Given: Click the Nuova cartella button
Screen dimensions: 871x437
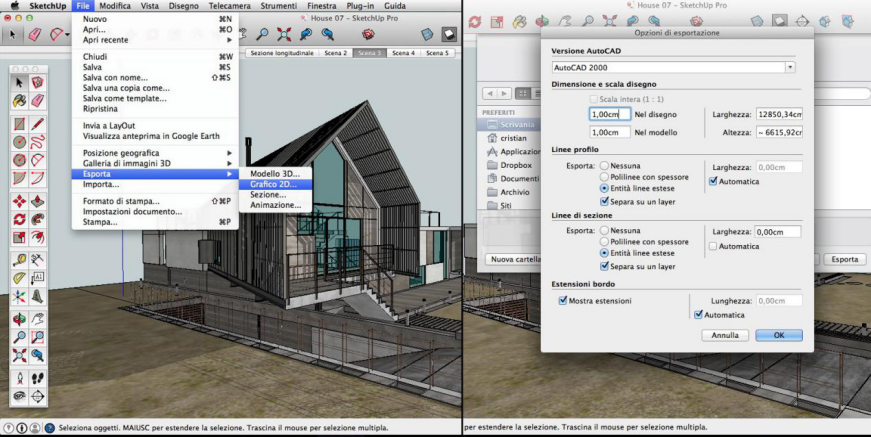Looking at the screenshot, I should tap(514, 259).
